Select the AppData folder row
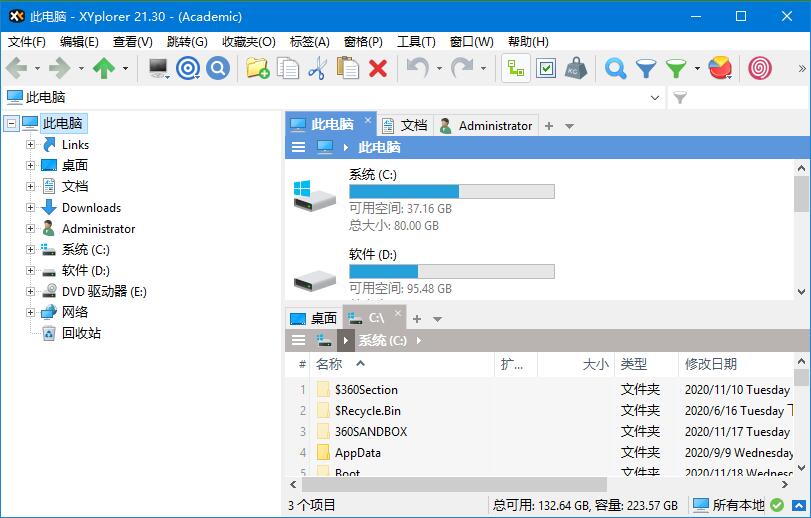811x518 pixels. [539, 452]
